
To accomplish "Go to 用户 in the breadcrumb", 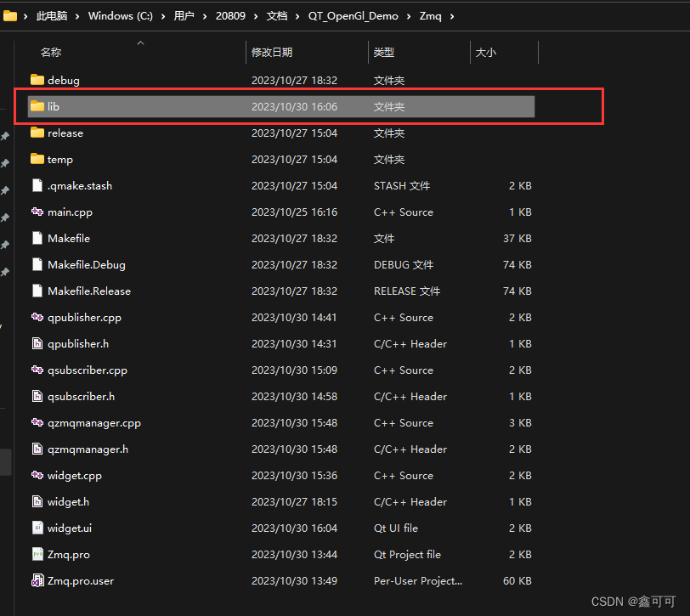I will click(x=184, y=16).
